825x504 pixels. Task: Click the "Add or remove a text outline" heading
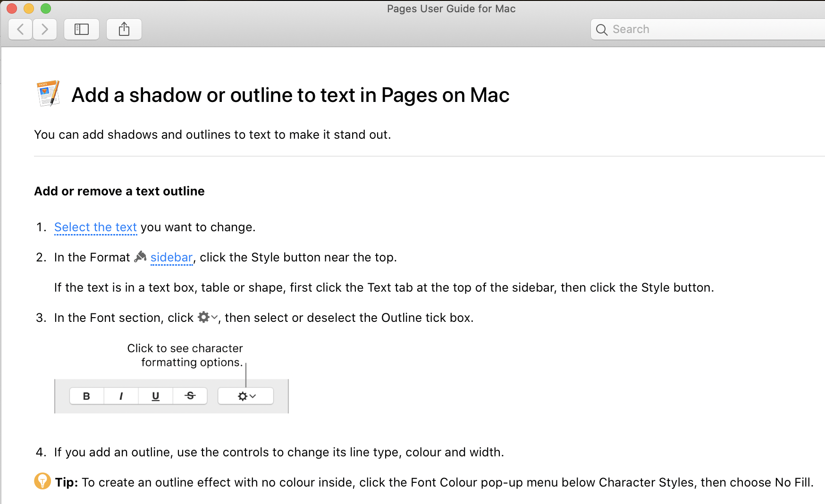119,191
